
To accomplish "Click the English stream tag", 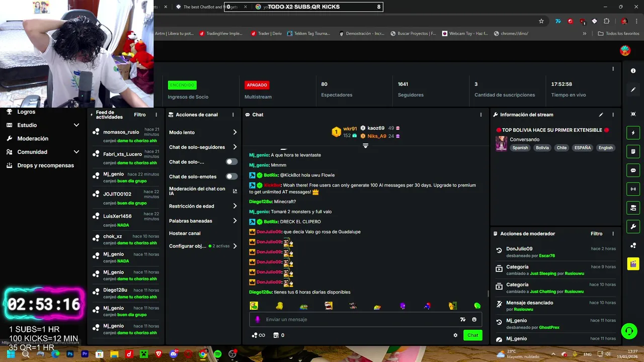I will 605,148.
